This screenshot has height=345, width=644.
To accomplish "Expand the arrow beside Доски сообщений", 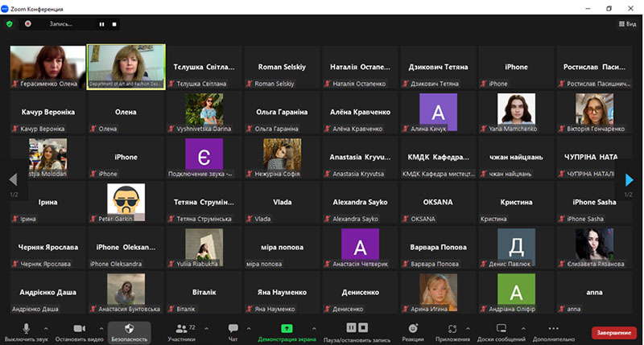I will 523,328.
